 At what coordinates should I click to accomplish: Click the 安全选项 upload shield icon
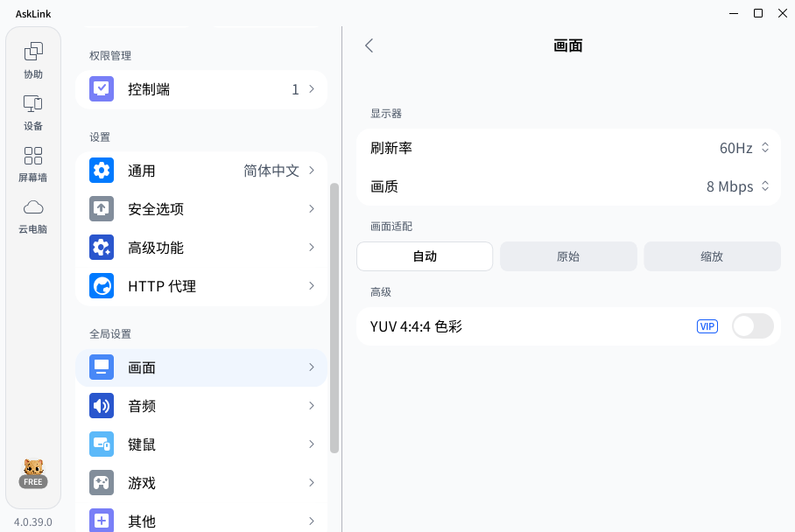(x=102, y=209)
